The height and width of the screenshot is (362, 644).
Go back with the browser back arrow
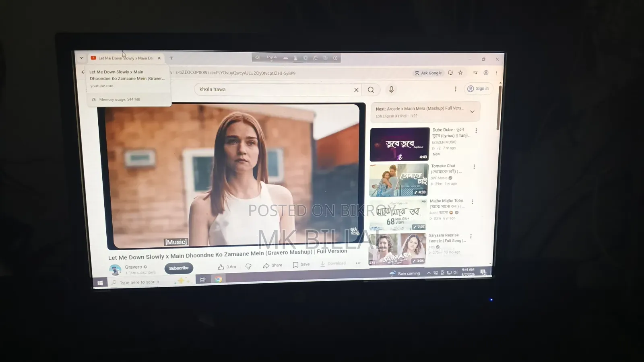[83, 72]
